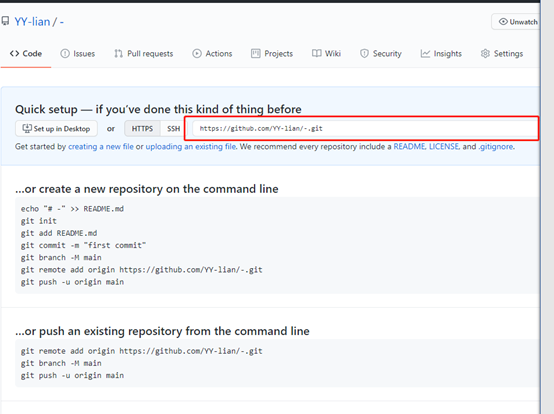Image resolution: width=554 pixels, height=414 pixels.
Task: Open the Actions tab
Action: 212,54
